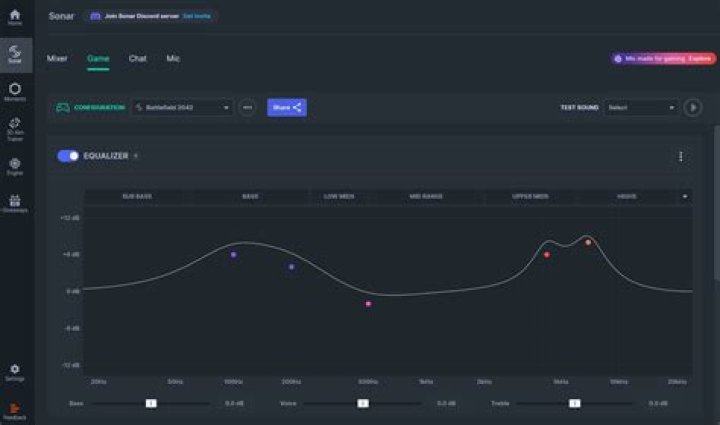Select the pink EQ point below 0 dB

368,304
